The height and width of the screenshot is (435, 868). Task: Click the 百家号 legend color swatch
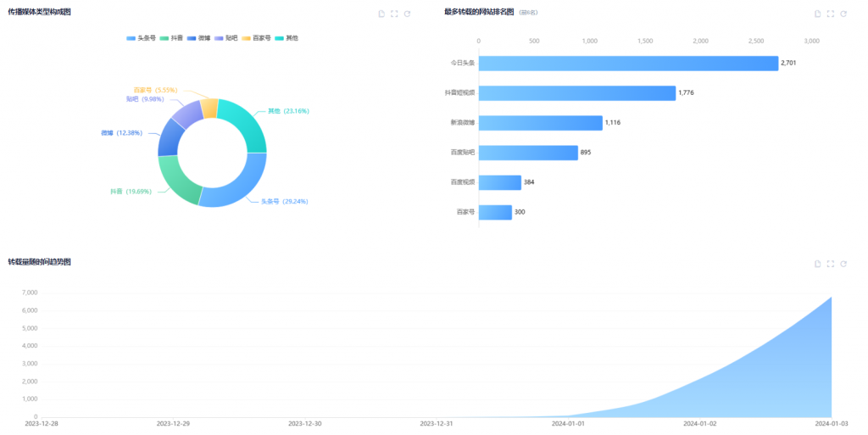(x=246, y=38)
